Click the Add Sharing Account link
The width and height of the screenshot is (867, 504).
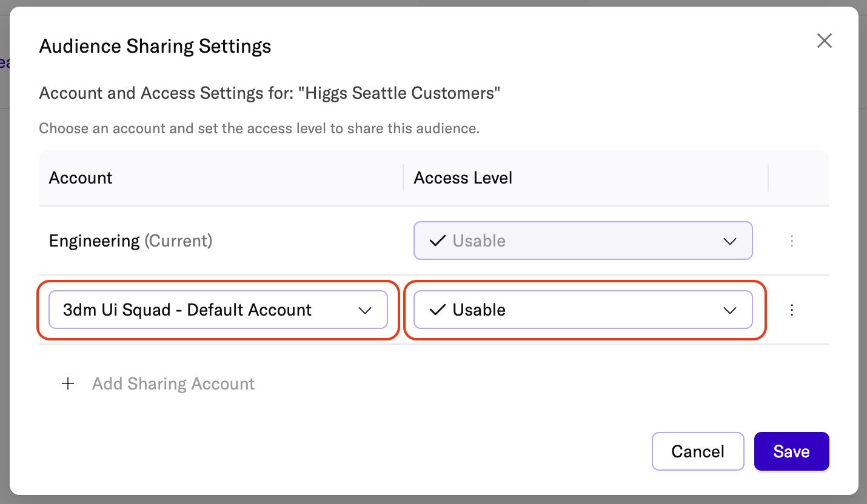173,384
